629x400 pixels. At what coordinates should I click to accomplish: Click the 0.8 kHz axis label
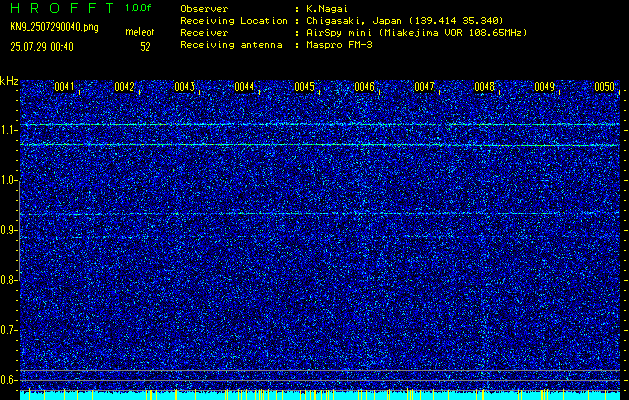8,280
